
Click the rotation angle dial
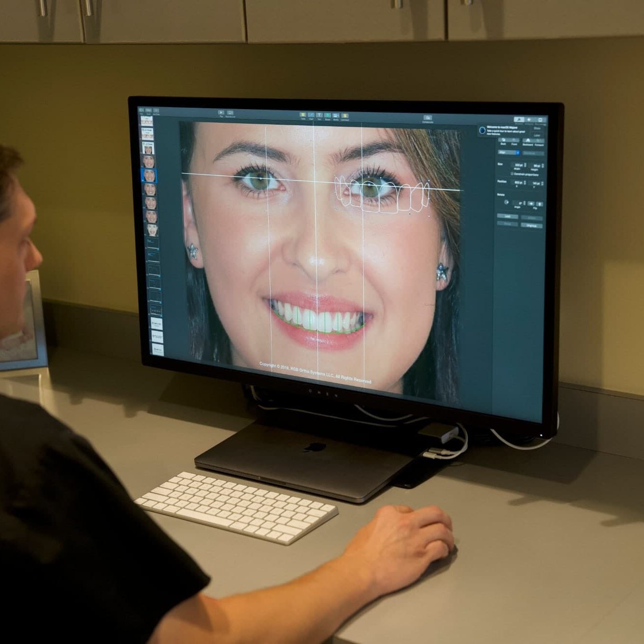tap(506, 202)
